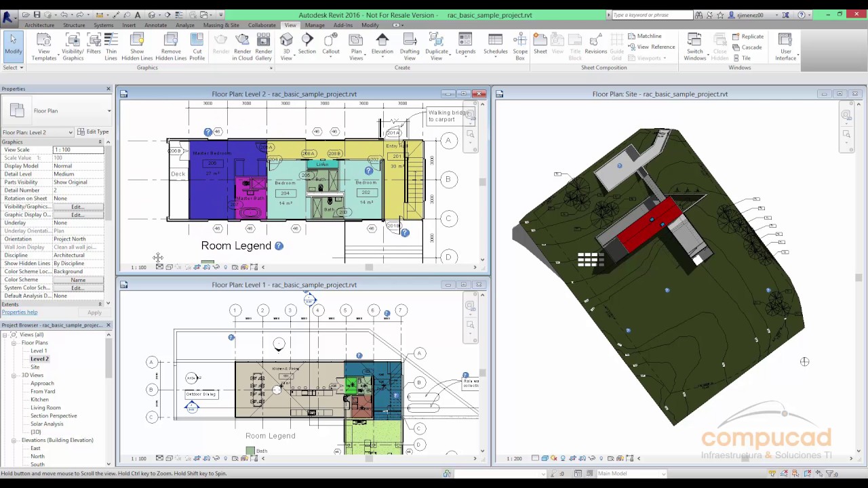Activate the Cut Profile tool
This screenshot has height=488, width=868.
coord(197,46)
